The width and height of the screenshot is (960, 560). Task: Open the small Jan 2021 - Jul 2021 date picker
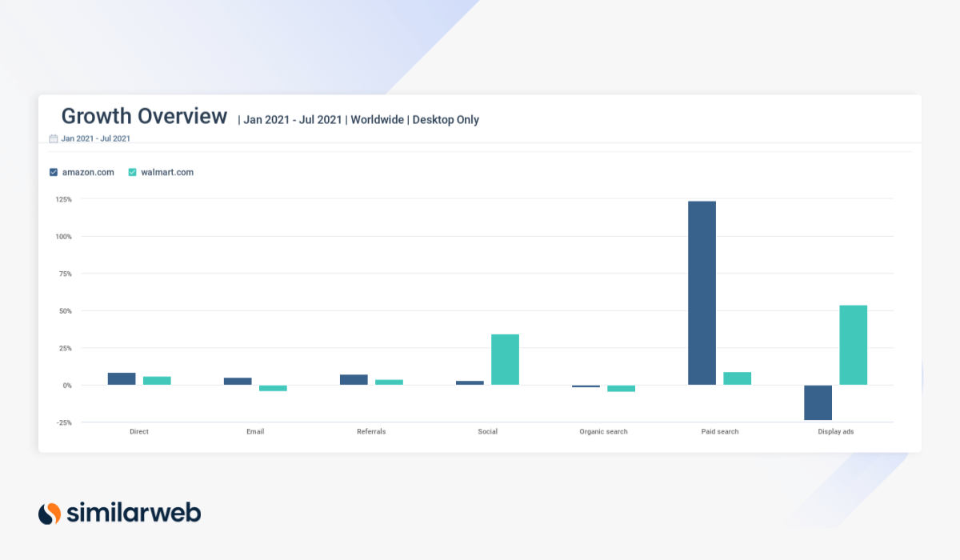(95, 138)
